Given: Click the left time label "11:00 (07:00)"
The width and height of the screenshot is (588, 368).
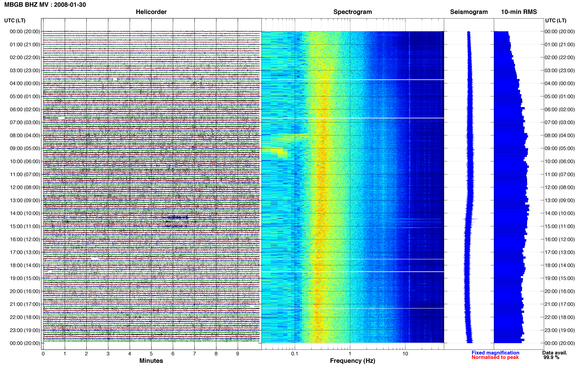Looking at the screenshot, I should click(x=25, y=174).
